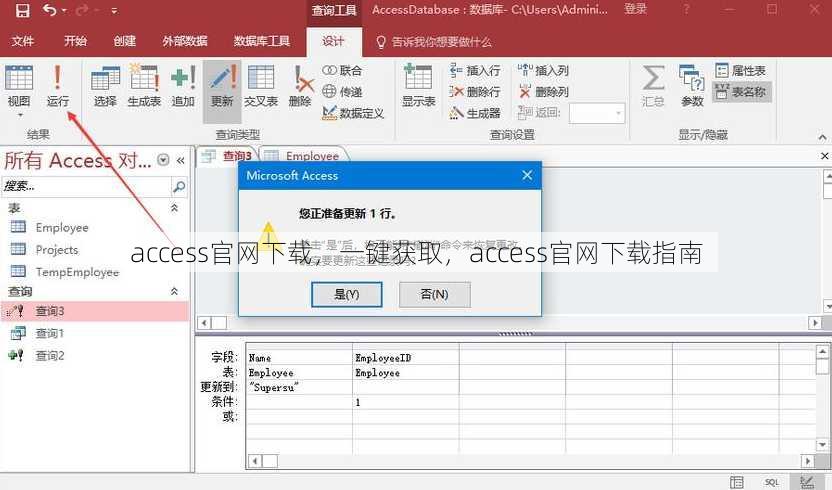Click 插入列 insert columns button
This screenshot has height=490, width=832.
tap(543, 70)
